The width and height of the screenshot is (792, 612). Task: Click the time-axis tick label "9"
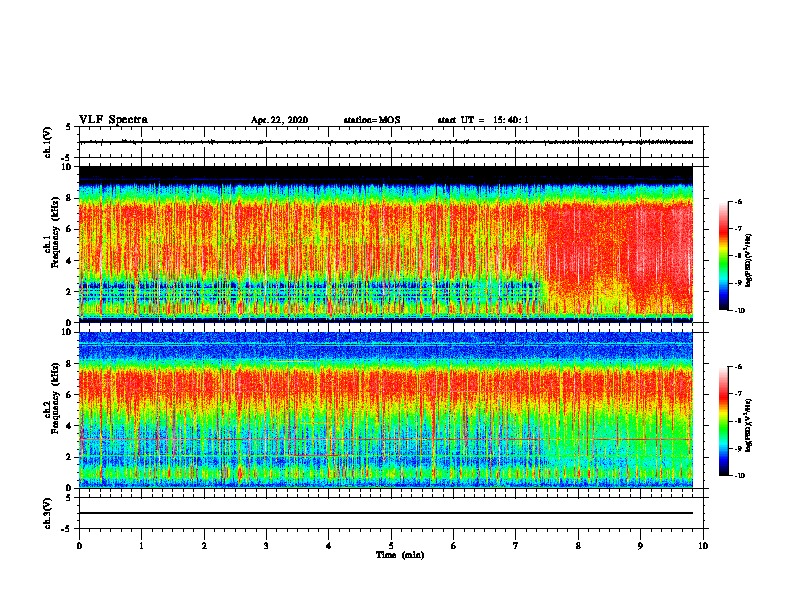640,546
